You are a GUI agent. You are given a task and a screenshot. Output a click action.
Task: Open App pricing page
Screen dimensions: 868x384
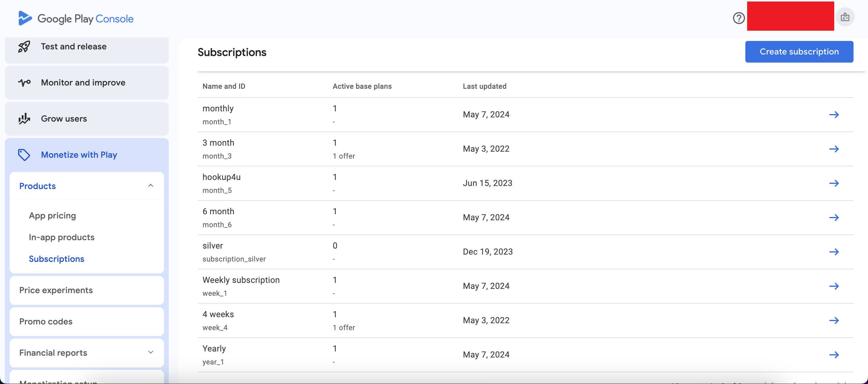tap(52, 215)
